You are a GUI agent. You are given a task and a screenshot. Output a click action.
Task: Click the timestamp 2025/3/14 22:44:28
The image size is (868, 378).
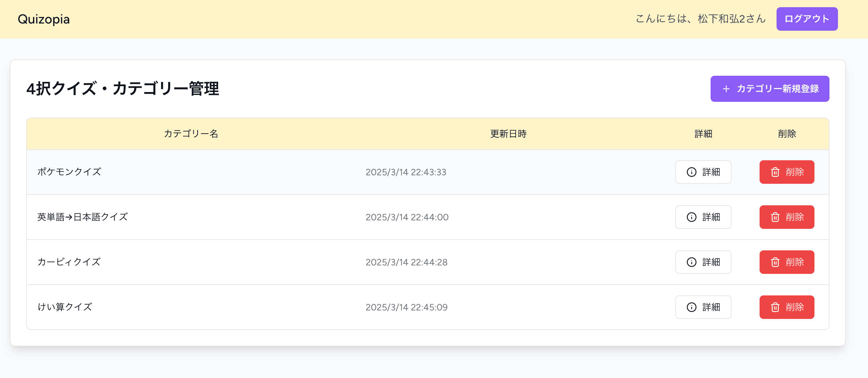406,262
